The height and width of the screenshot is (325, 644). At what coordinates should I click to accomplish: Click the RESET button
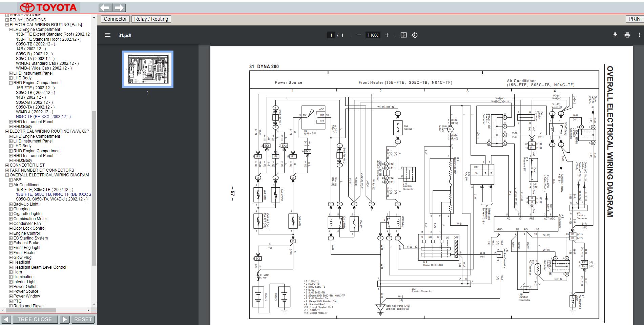pos(83,319)
